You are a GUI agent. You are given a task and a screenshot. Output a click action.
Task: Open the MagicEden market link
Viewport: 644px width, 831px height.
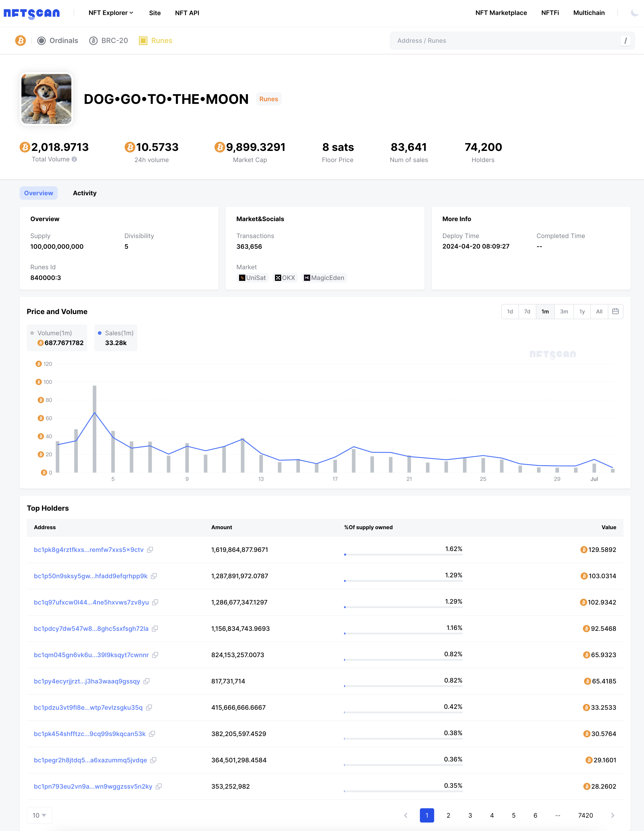pyautogui.click(x=324, y=278)
